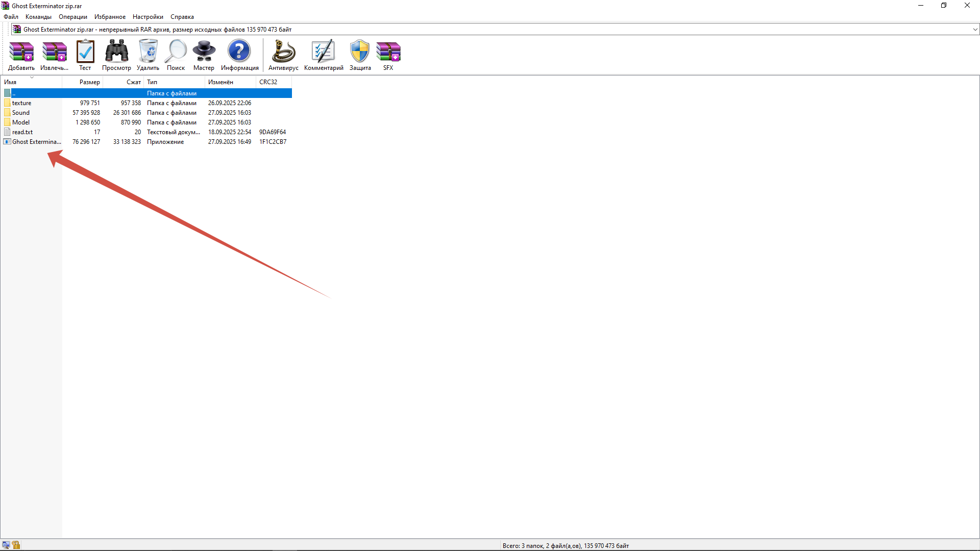Open Просмотр (View) with the binoculars icon
Viewport: 980px width, 551px height.
point(116,55)
